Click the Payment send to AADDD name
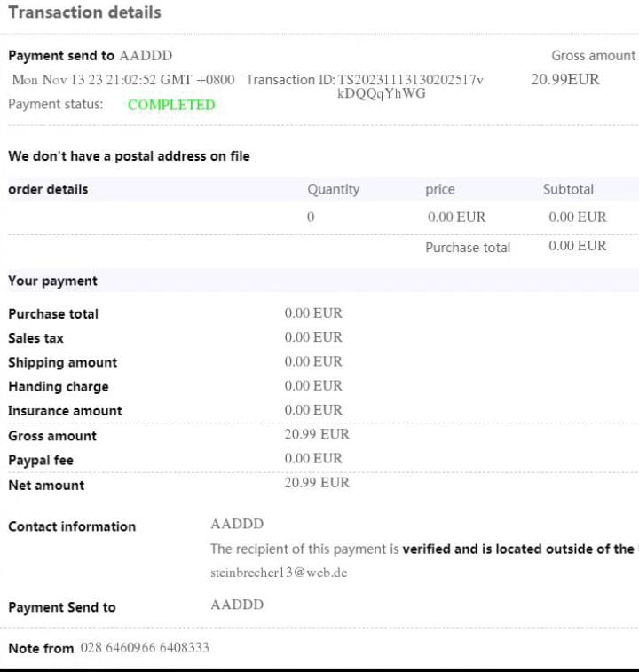Image resolution: width=639 pixels, height=672 pixels. (x=146, y=56)
